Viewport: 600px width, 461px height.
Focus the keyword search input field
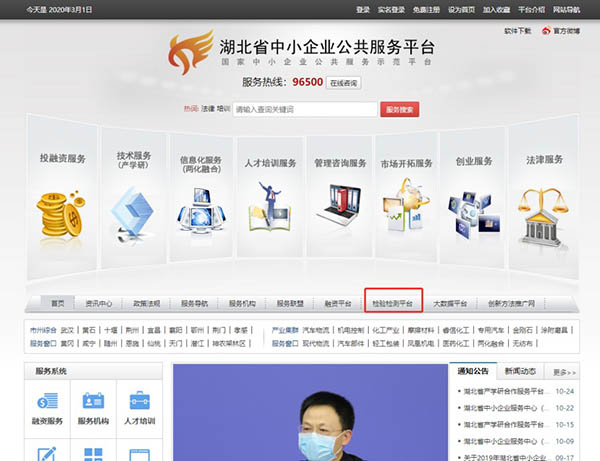pyautogui.click(x=303, y=109)
